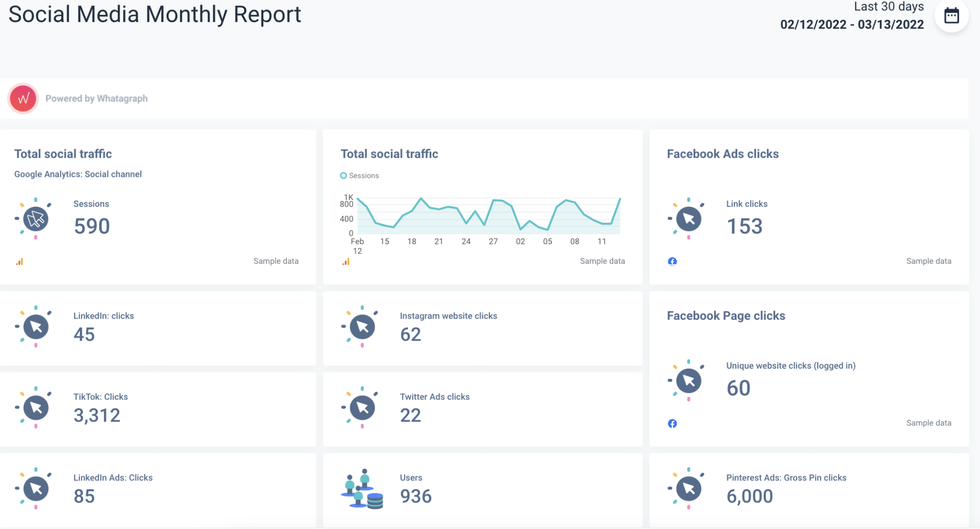Viewport: 980px width, 529px height.
Task: Open the calendar date picker icon
Action: [951, 16]
